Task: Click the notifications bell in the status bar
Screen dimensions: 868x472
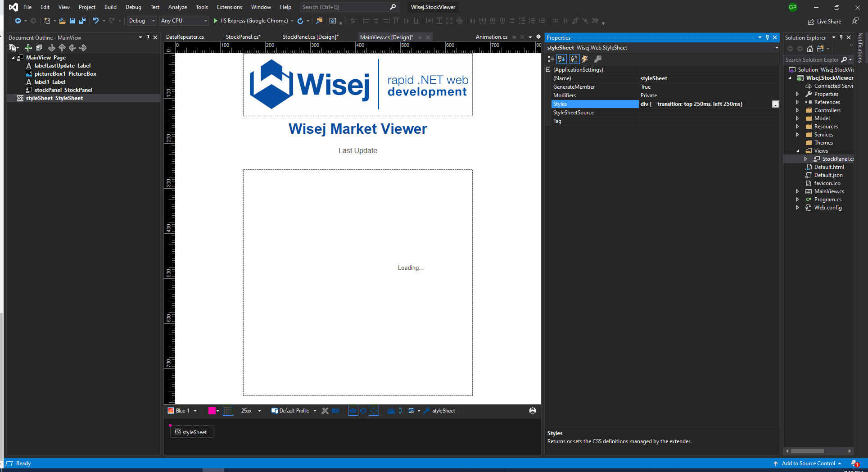Action: [854, 463]
